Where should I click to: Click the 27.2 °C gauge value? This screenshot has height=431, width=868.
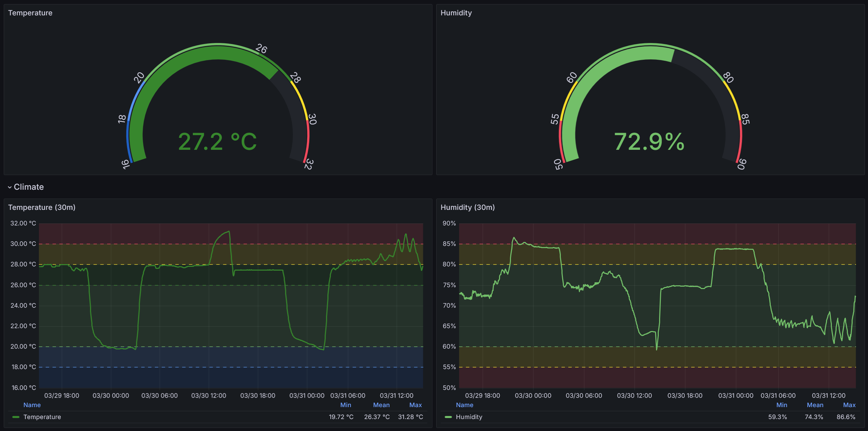[217, 142]
